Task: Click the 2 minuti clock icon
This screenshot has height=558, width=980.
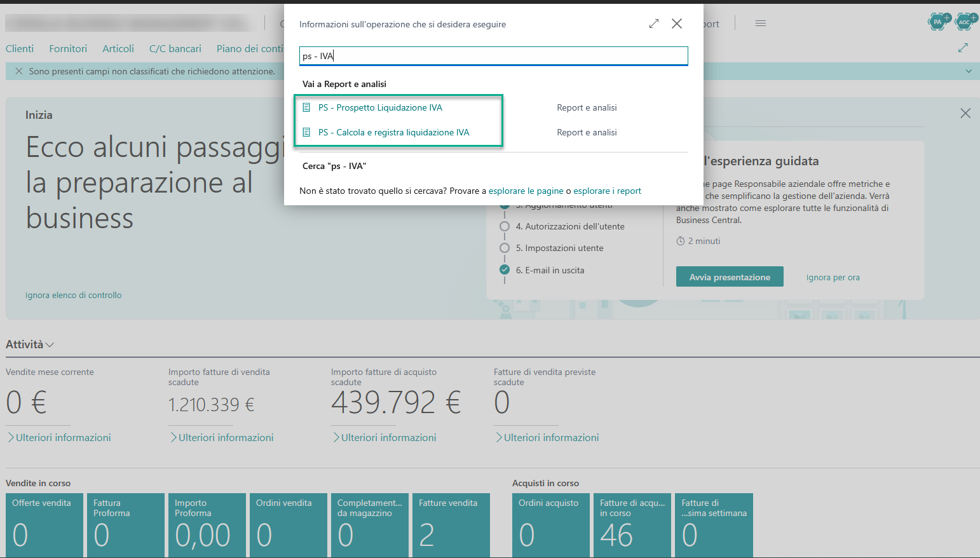Action: point(681,241)
